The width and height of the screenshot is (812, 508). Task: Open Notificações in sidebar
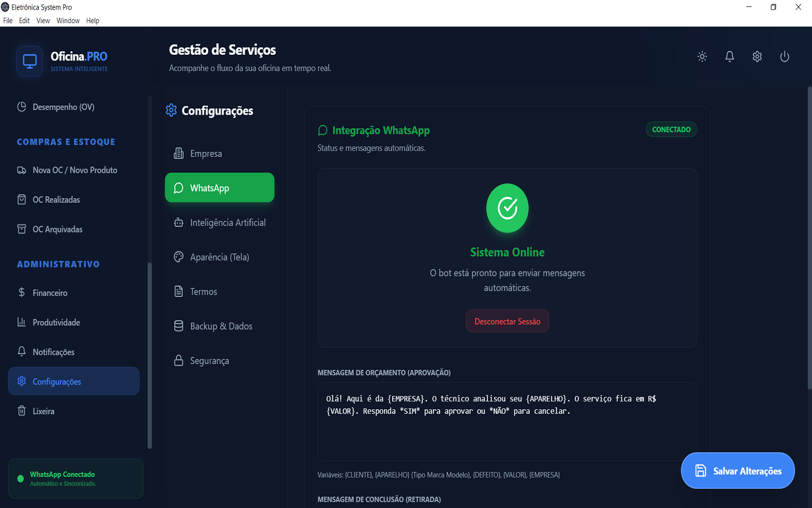pos(74,352)
